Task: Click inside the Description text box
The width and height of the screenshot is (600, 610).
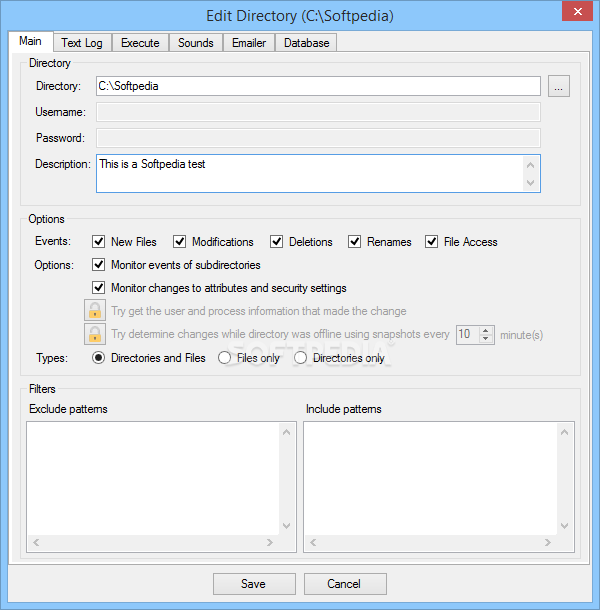Action: tap(310, 174)
